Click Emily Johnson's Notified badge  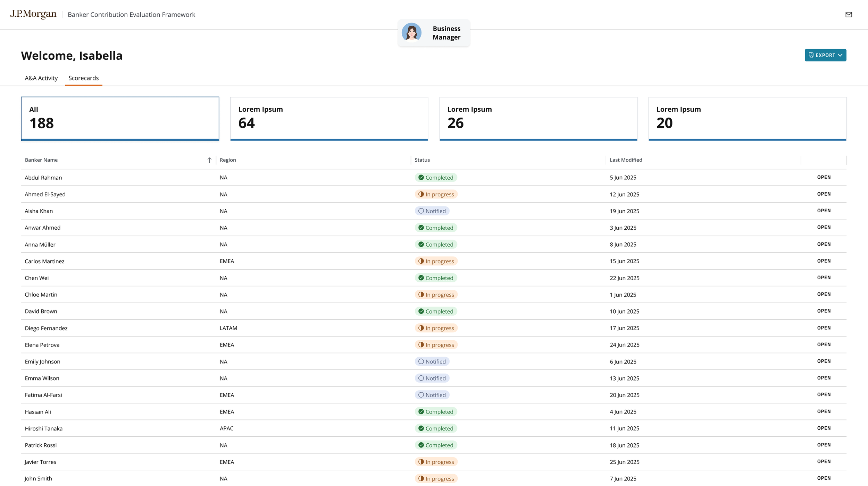coord(432,361)
